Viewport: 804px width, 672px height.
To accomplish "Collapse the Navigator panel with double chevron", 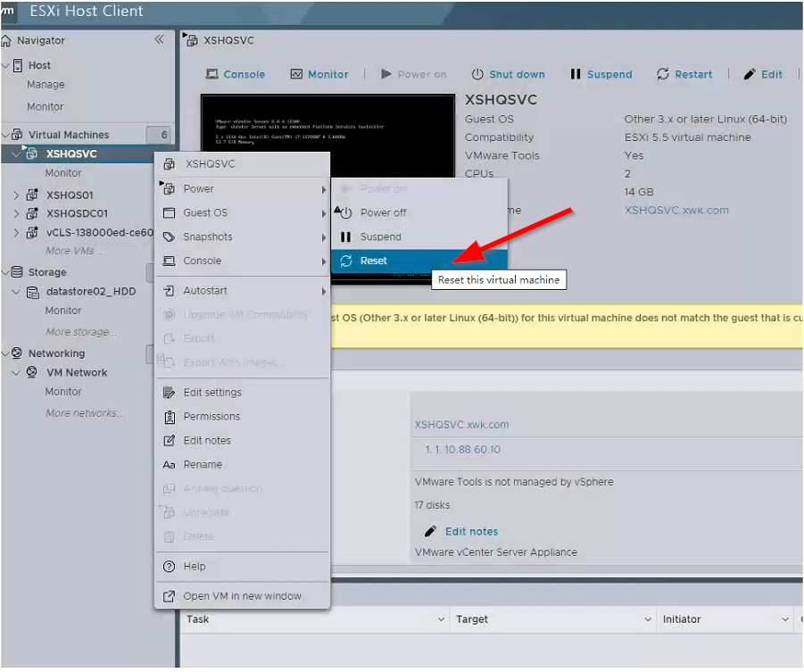I will click(160, 39).
